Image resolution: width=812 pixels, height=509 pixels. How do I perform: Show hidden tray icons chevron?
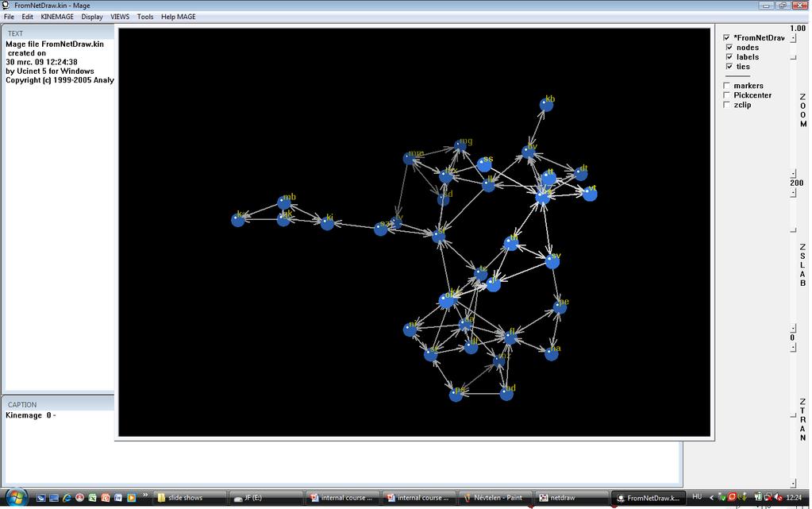[711, 498]
